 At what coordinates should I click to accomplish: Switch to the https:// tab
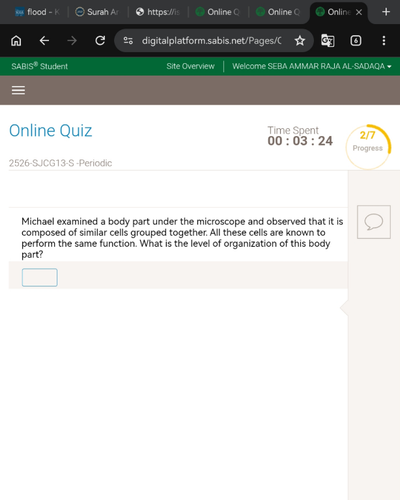tap(158, 12)
